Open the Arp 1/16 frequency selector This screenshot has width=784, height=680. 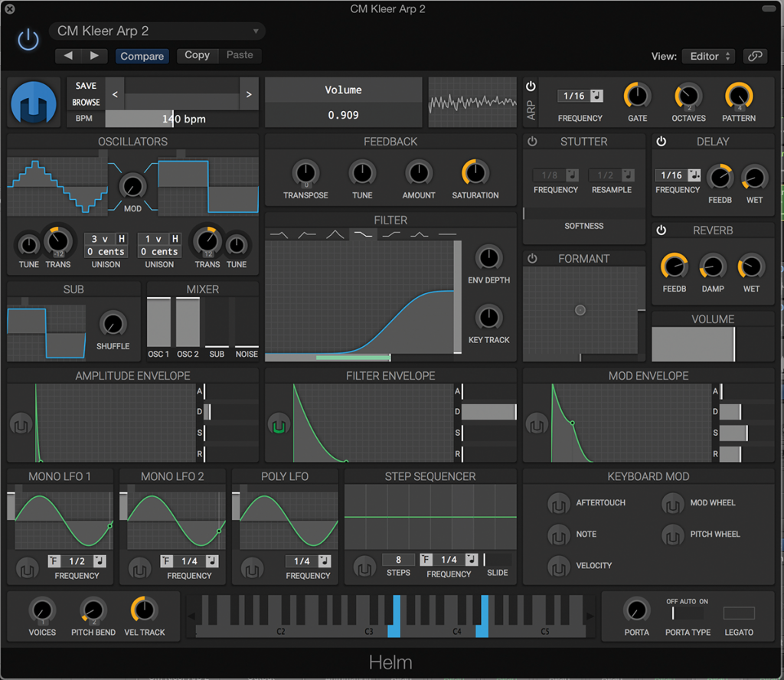pos(574,96)
